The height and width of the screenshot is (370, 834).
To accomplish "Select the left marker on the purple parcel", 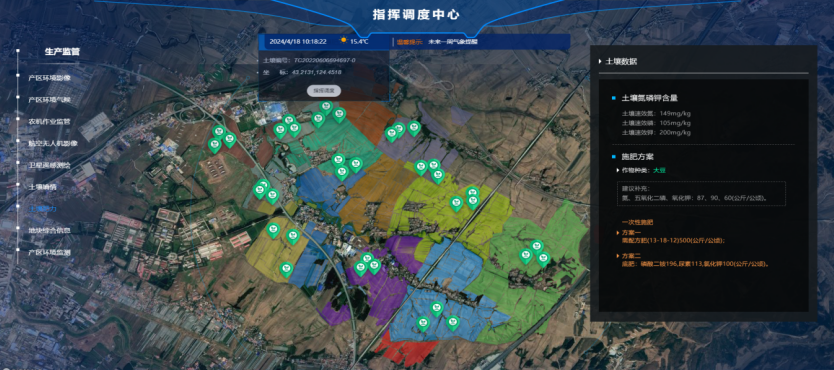I will [361, 268].
